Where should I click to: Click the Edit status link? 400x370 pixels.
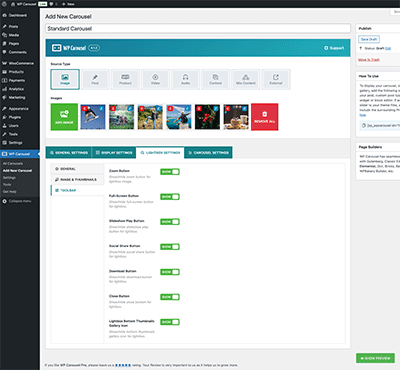(x=388, y=48)
